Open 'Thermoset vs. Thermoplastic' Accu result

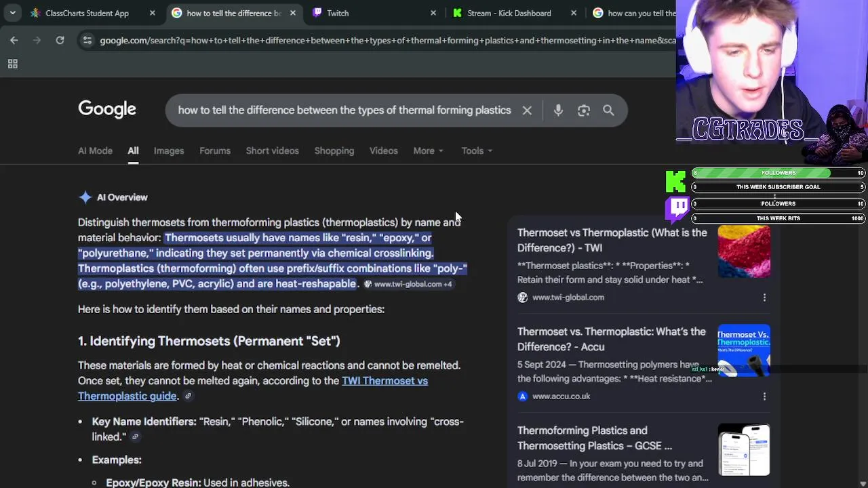pos(611,339)
